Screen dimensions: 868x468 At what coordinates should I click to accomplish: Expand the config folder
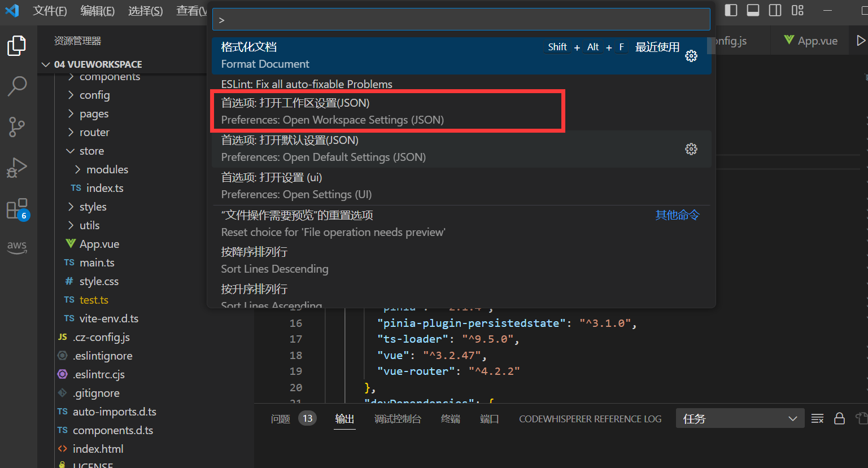[94, 95]
